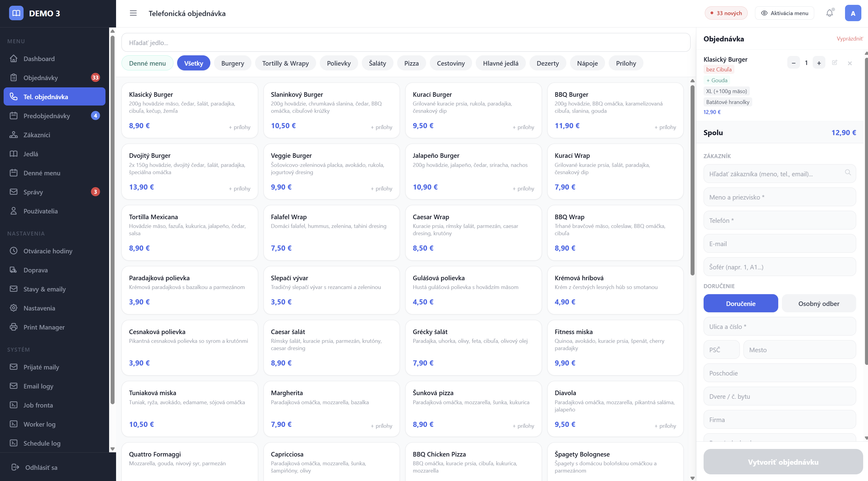Click the Hľadať jedlo search field
868x481 pixels.
tap(406, 42)
